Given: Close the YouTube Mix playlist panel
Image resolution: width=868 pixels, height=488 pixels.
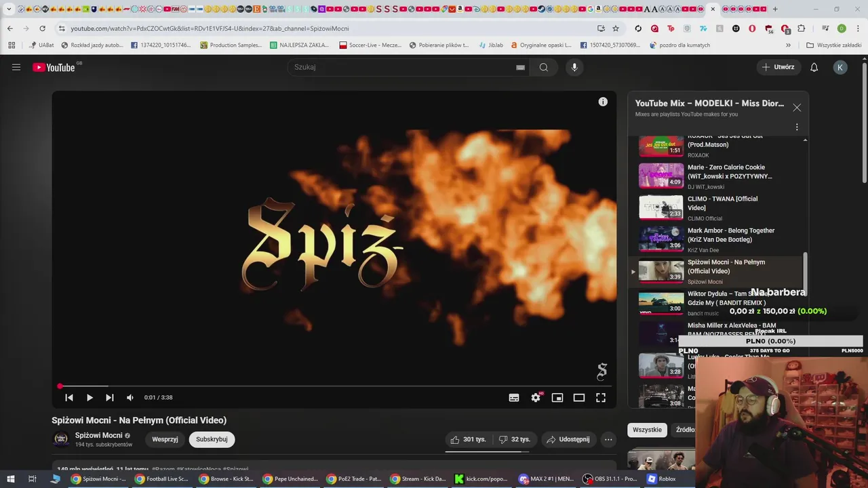Looking at the screenshot, I should tap(797, 108).
